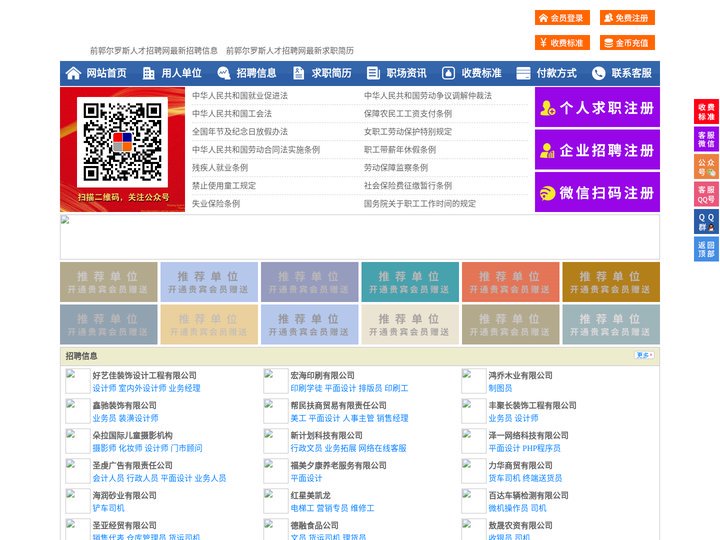This screenshot has height=540, width=720.
Task: Open the red 收费标准 side widget
Action: [706, 112]
